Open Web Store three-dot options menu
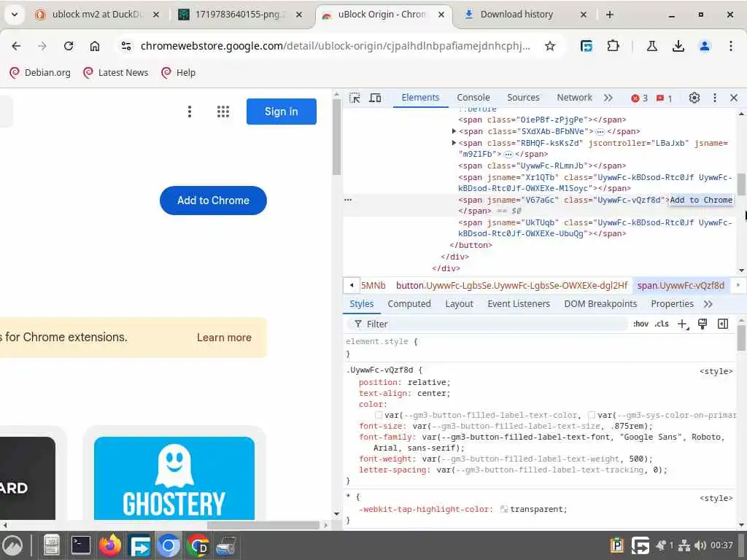 pos(190,112)
